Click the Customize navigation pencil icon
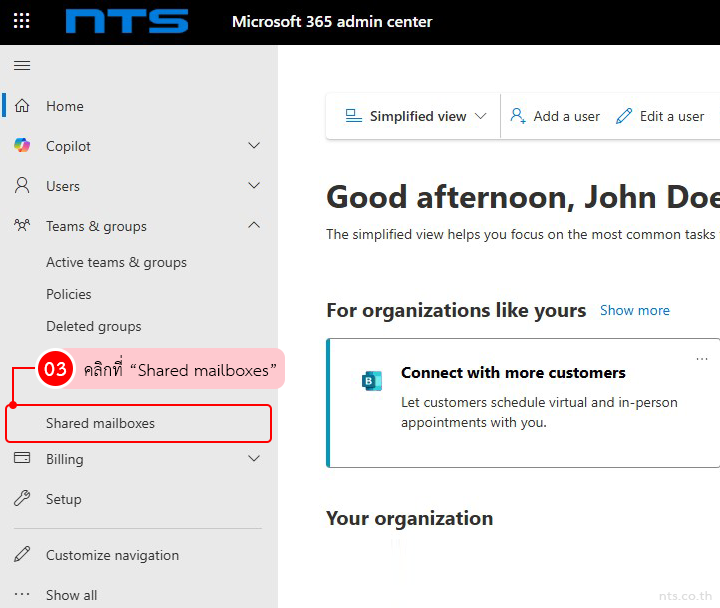Image resolution: width=720 pixels, height=608 pixels. tap(22, 555)
